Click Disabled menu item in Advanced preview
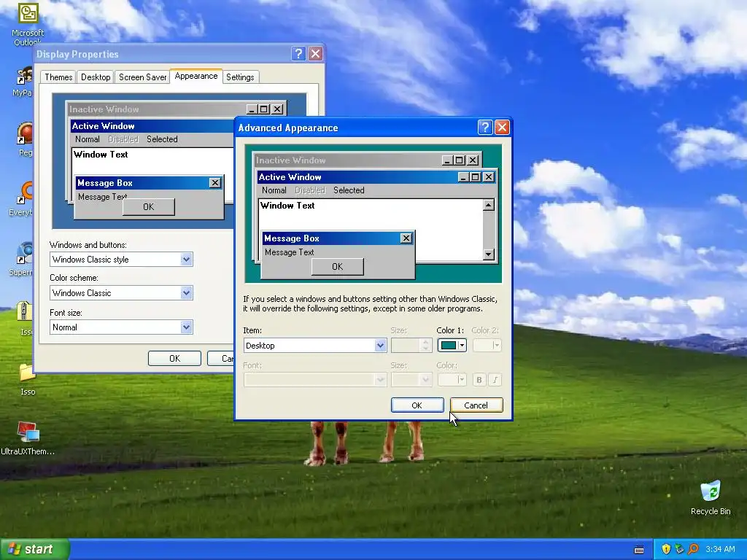This screenshot has height=560, width=747. point(309,190)
